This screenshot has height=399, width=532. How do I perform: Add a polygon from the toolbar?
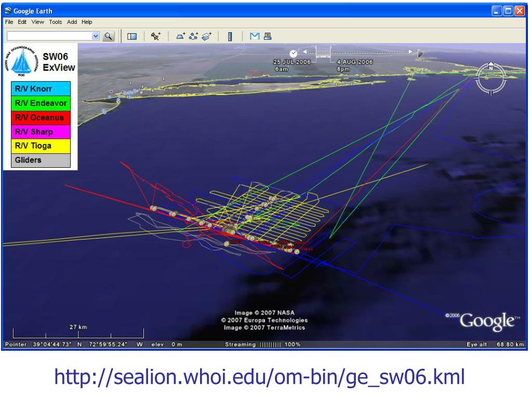click(181, 36)
